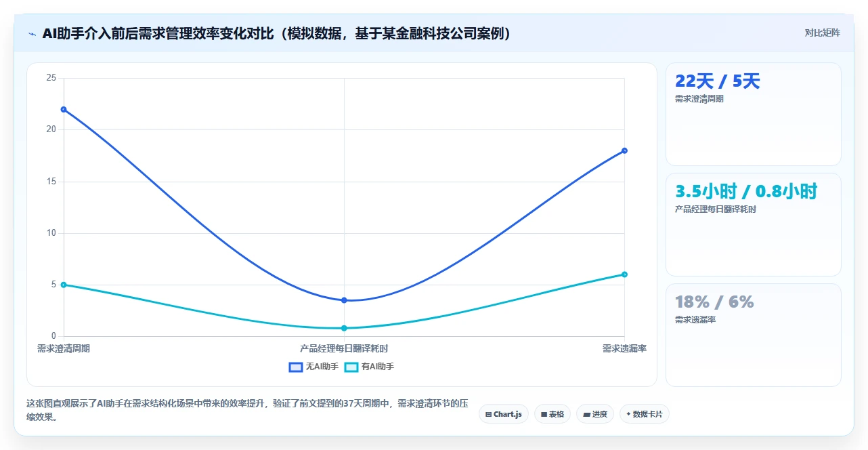Select the 表格 tag
This screenshot has width=868, height=450.
coord(552,414)
